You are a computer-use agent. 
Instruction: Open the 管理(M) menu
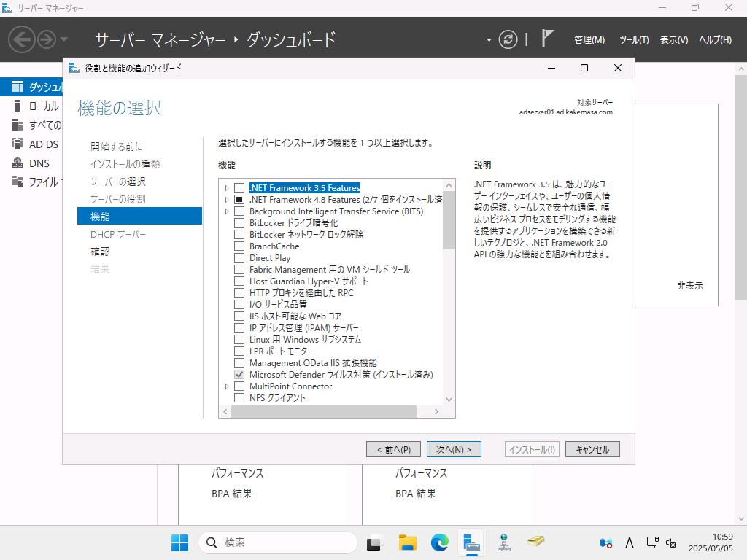coord(589,40)
